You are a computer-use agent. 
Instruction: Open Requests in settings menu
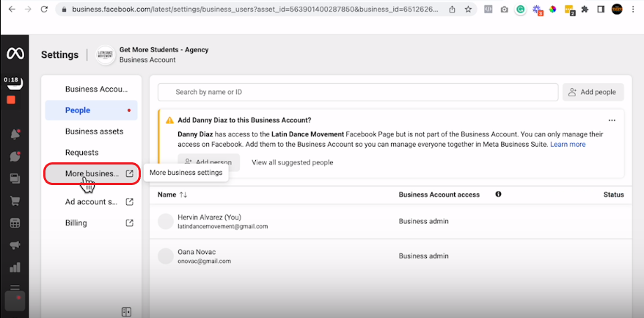91,152
